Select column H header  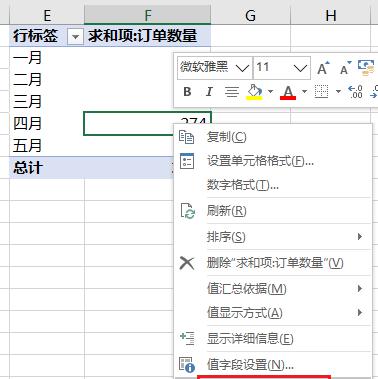[x=331, y=15]
